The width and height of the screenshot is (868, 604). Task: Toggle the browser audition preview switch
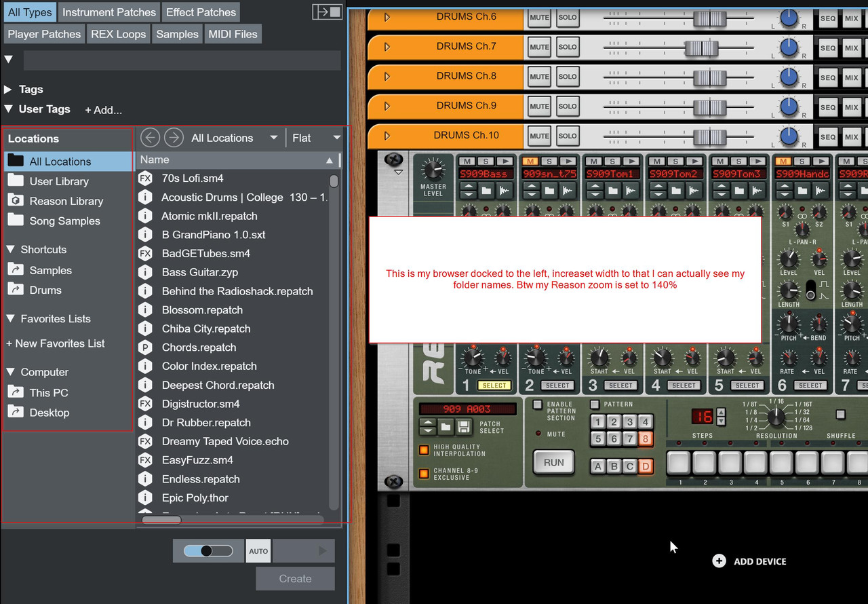[208, 551]
